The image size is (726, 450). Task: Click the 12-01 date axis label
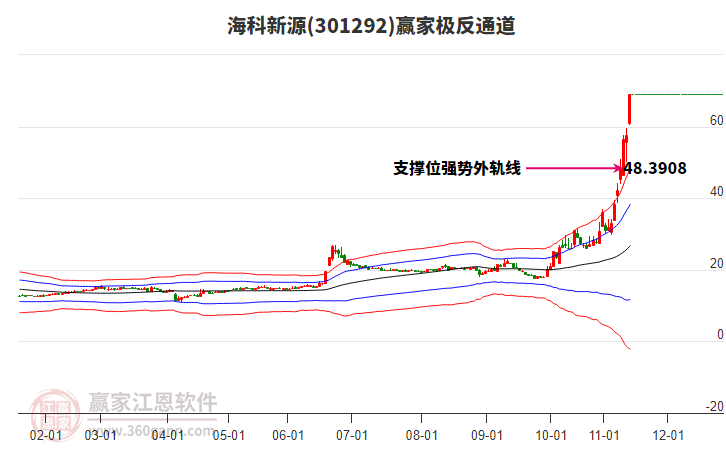(x=668, y=435)
